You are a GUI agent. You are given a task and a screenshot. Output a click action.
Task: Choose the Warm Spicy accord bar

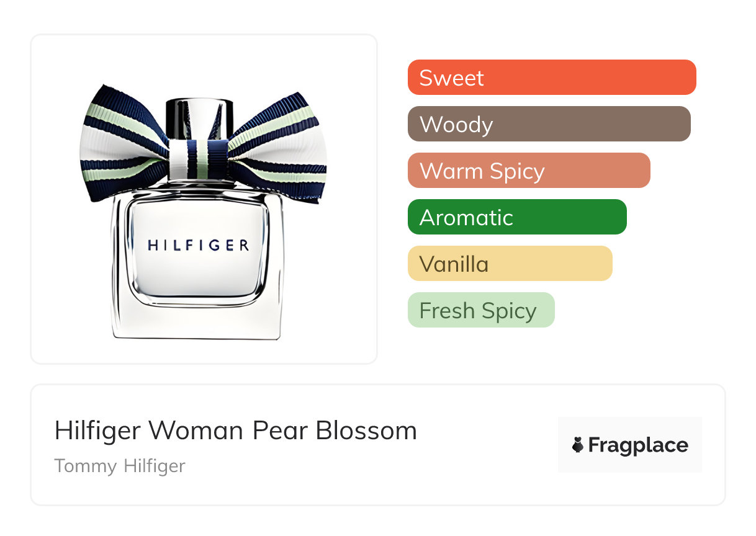click(529, 171)
